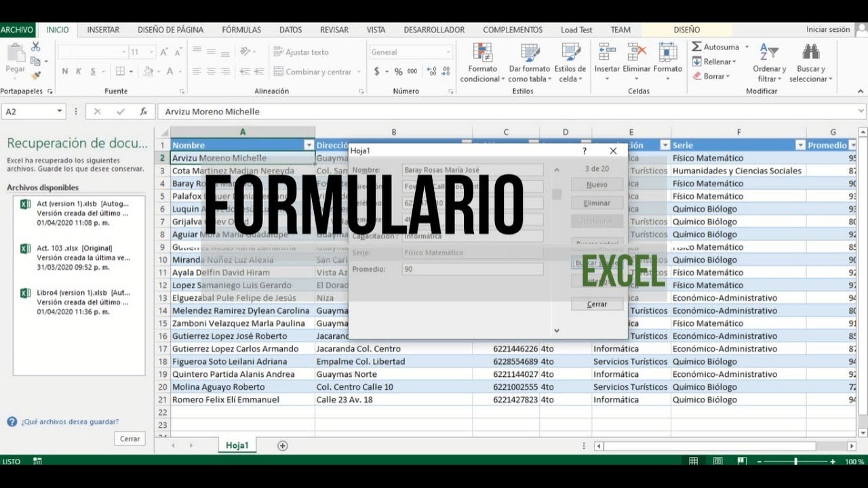Add a new sheet with plus icon

click(283, 445)
